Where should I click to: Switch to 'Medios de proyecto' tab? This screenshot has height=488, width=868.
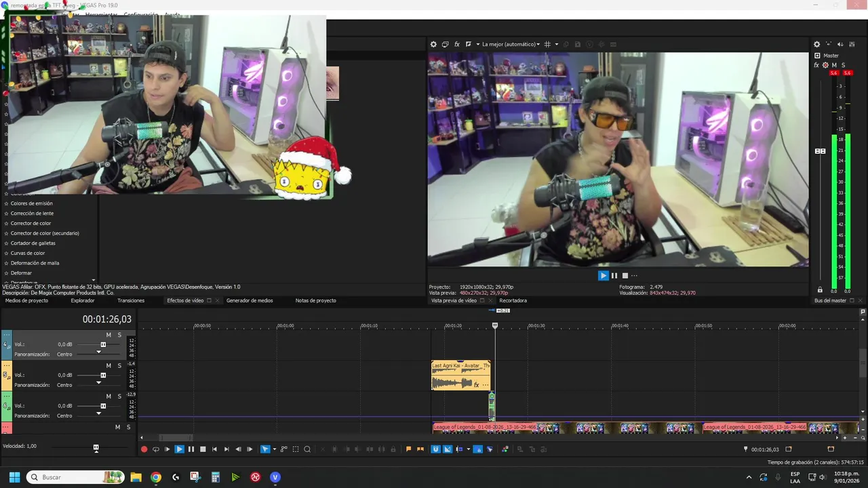pyautogui.click(x=26, y=300)
